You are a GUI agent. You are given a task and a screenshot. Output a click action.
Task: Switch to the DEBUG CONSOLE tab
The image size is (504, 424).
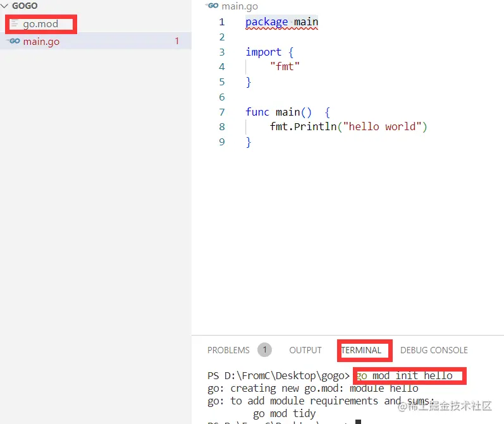click(434, 350)
